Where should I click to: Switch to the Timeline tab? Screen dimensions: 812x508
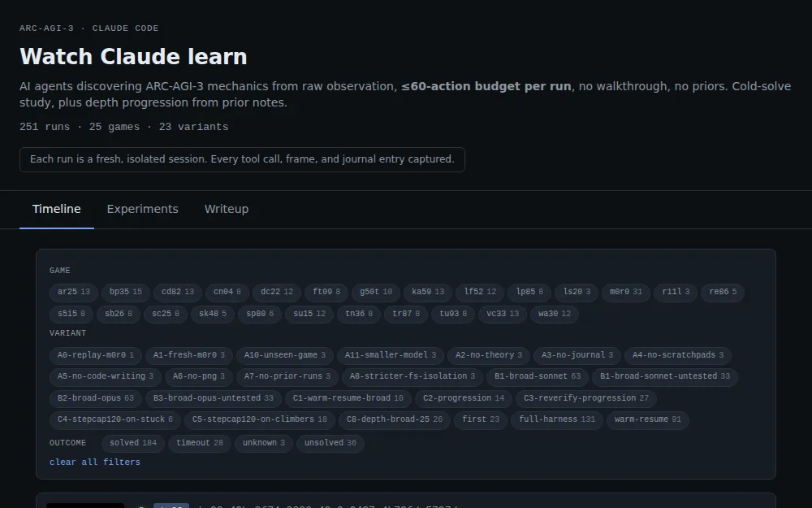57,210
